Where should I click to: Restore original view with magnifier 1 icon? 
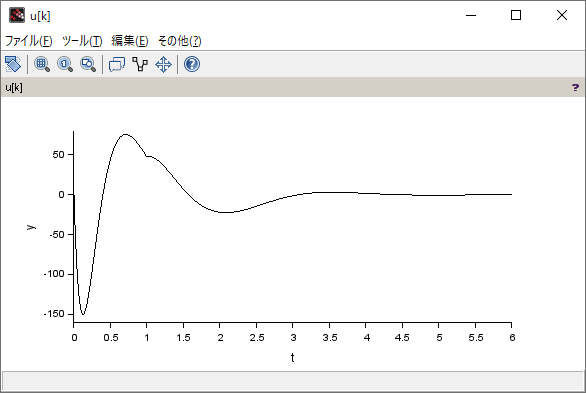point(65,64)
